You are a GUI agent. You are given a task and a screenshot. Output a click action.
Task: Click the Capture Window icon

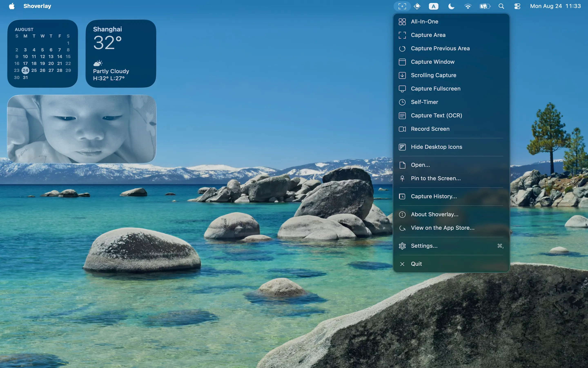coord(402,62)
